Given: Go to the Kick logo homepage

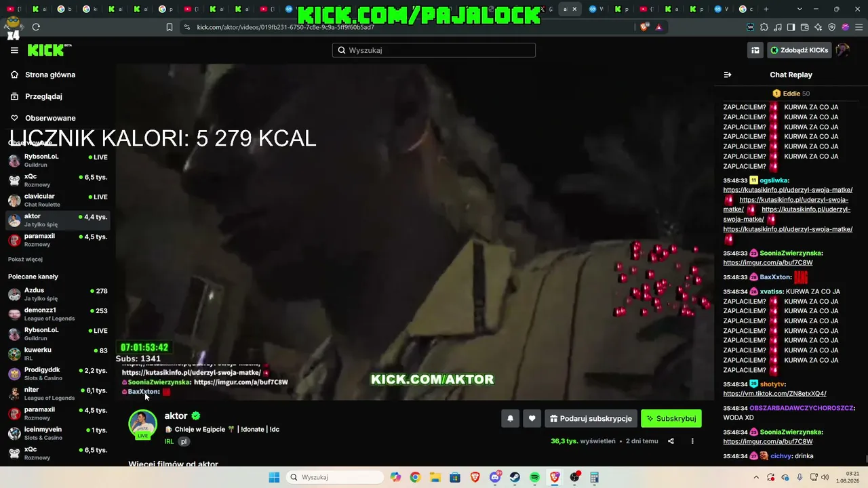Looking at the screenshot, I should [50, 50].
